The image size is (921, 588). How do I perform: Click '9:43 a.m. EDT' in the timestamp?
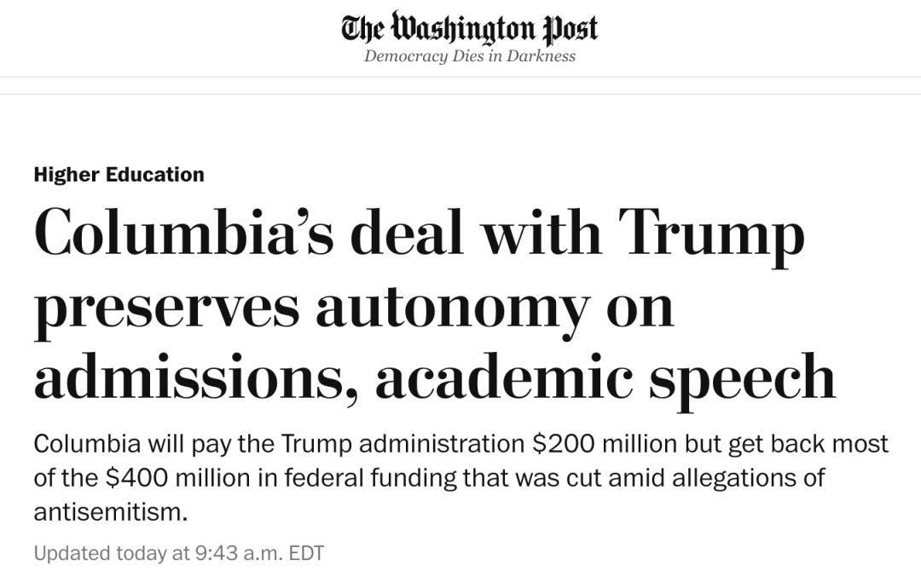tap(259, 553)
